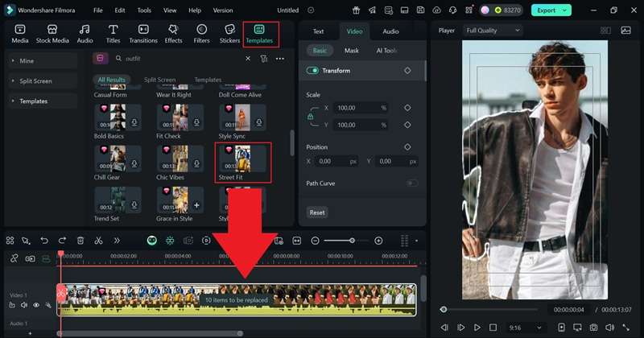Open the View menu
Screen dimensions: 644x338
click(170, 10)
